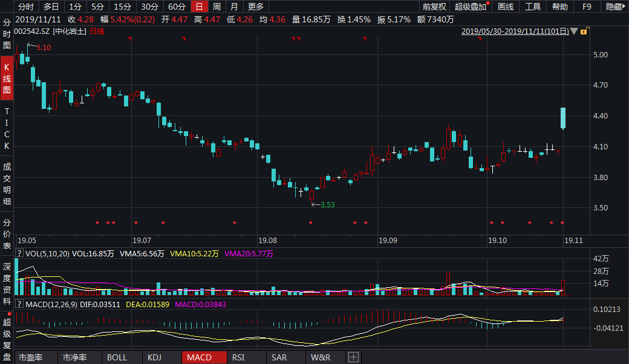Open the 更多 more periods menu
The width and height of the screenshot is (629, 364).
point(256,7)
